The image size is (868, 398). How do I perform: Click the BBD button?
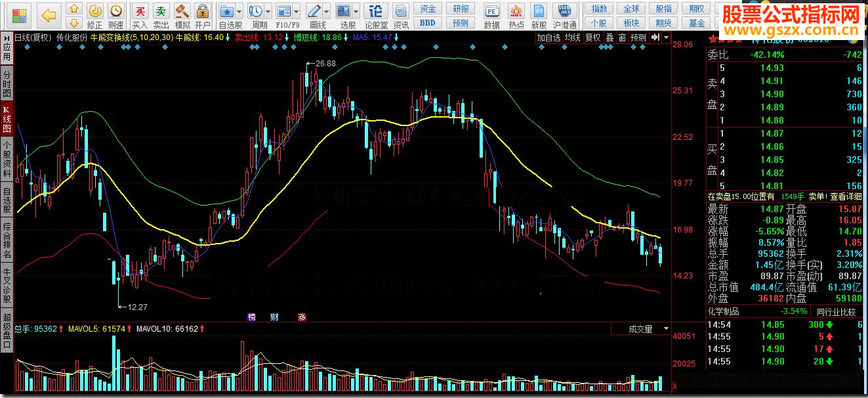click(428, 23)
